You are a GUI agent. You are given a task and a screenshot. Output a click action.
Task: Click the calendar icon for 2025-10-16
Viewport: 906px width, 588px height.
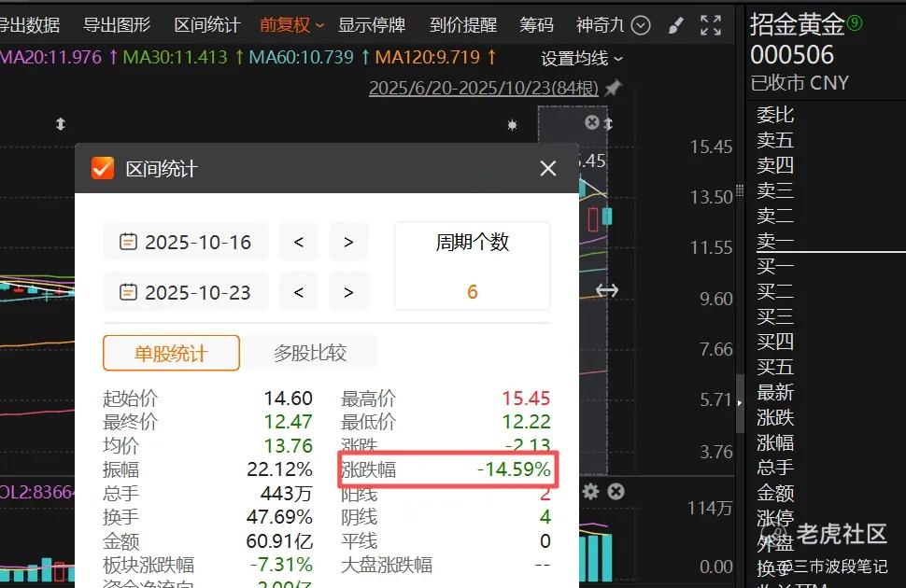(x=128, y=242)
